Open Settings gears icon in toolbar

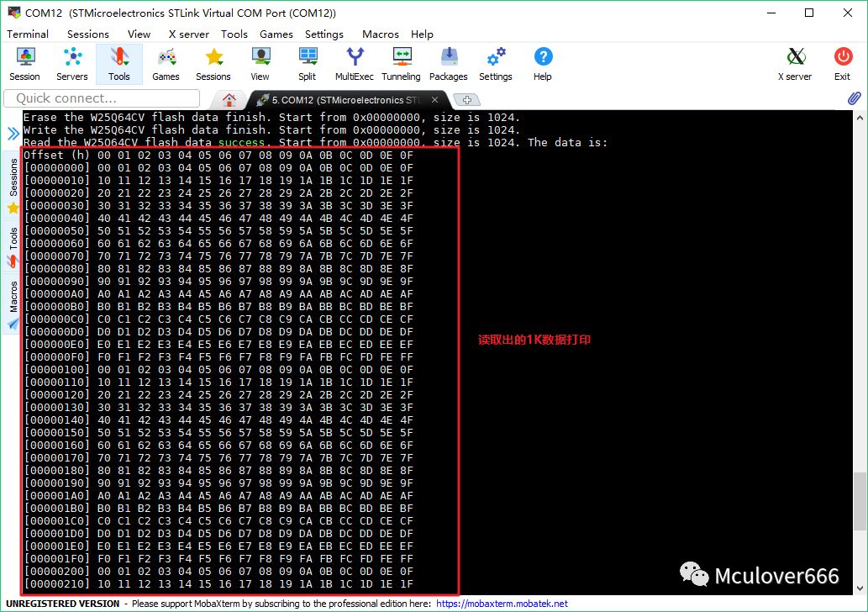click(x=496, y=64)
